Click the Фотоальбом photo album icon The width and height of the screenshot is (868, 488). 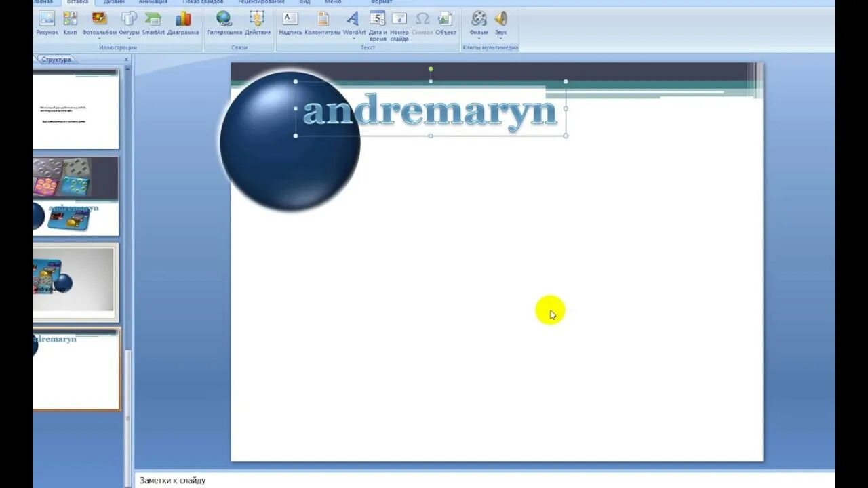(99, 18)
